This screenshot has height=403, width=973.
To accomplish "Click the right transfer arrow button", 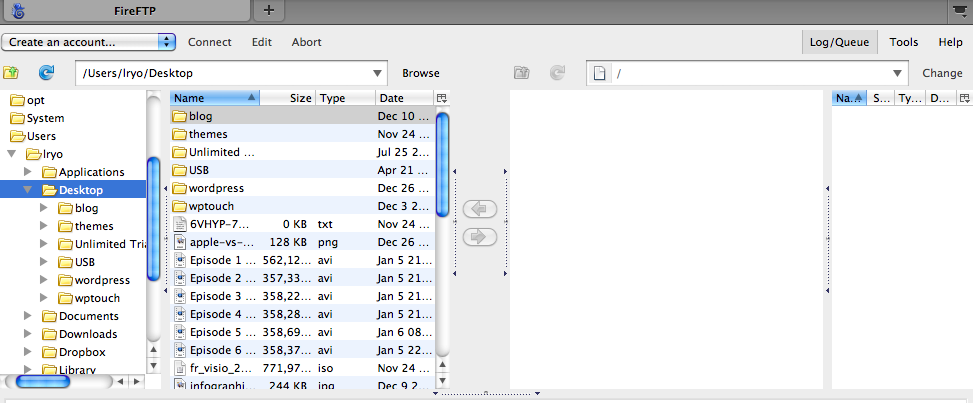I will point(480,237).
